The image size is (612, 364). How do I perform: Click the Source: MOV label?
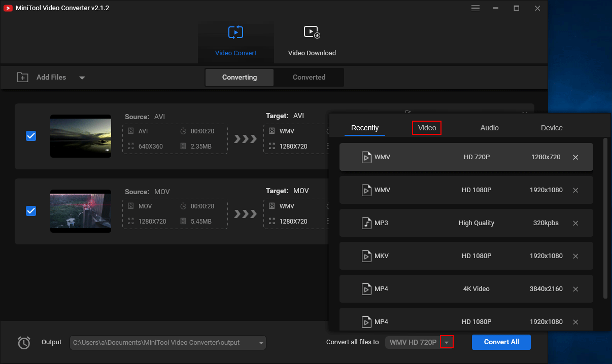(147, 192)
